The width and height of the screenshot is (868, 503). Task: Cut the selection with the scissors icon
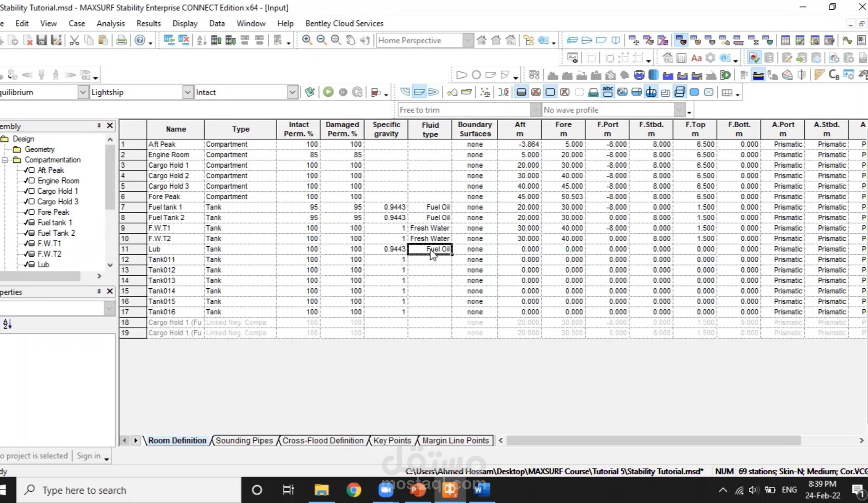point(74,41)
